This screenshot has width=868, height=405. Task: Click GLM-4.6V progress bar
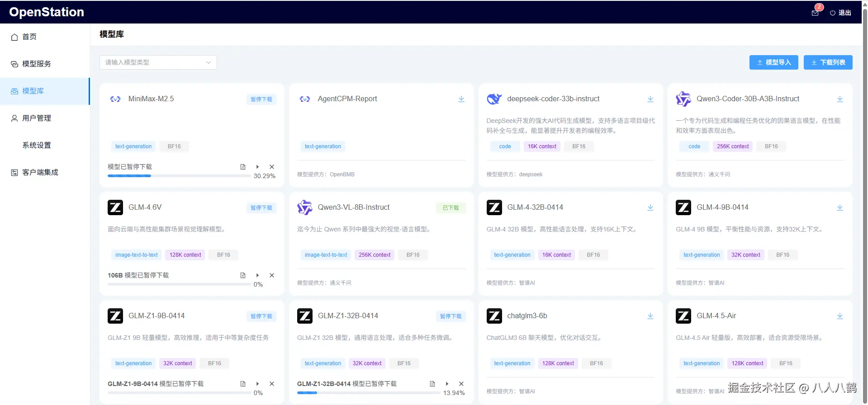(179, 284)
